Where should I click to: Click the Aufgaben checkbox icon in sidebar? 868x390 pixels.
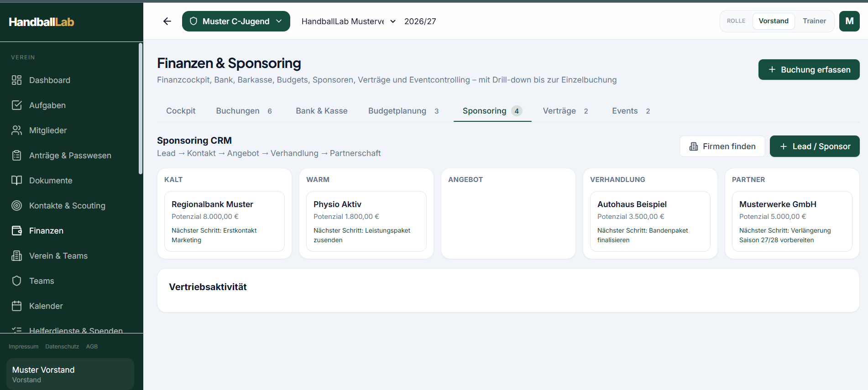16,105
